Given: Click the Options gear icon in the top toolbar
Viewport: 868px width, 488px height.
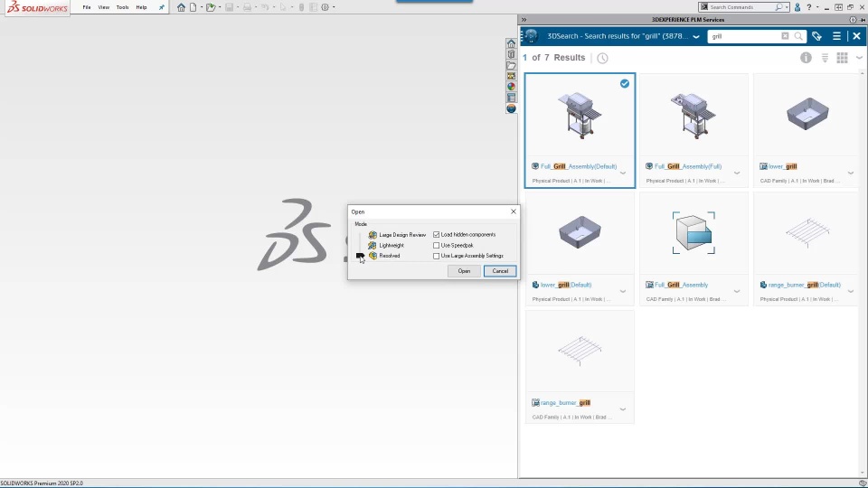Looking at the screenshot, I should point(325,7).
